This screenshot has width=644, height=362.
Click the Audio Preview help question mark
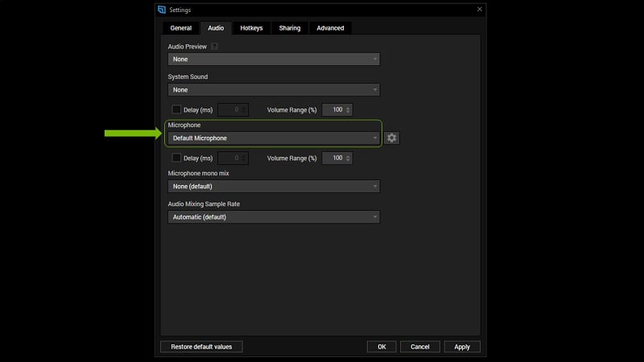point(214,47)
